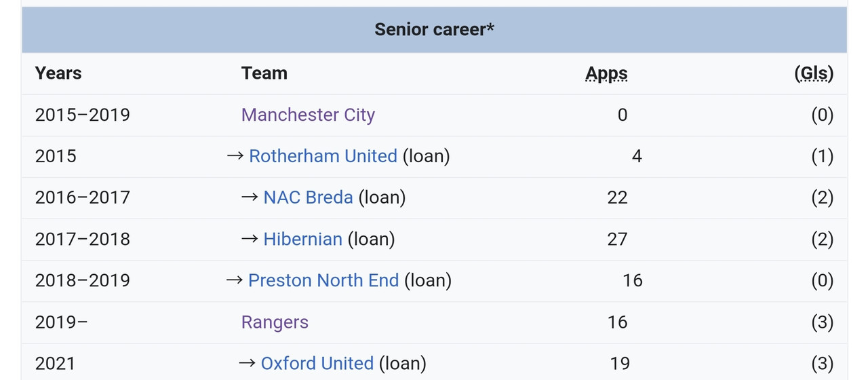
Task: Click the 27 appearances value for Hibernian
Action: pos(617,239)
